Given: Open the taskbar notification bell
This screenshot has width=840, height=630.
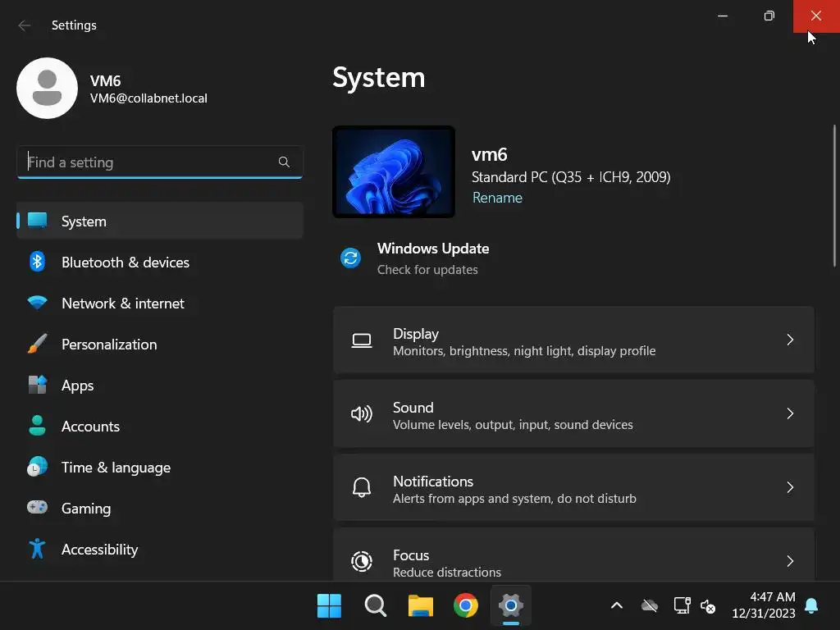Looking at the screenshot, I should tap(811, 606).
